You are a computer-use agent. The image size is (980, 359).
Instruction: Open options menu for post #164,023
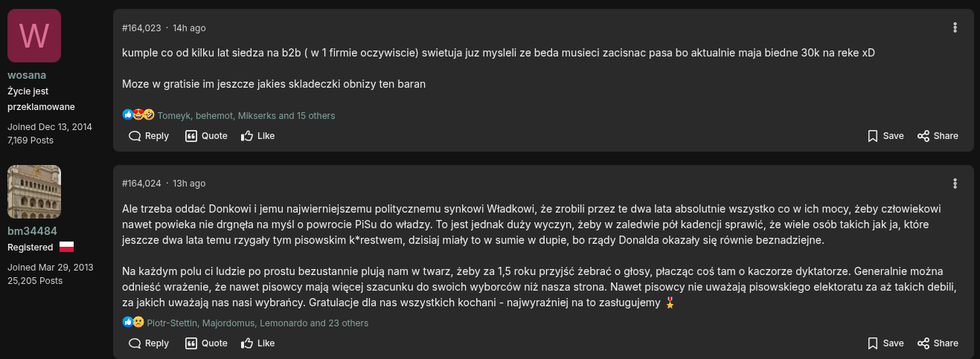pyautogui.click(x=955, y=28)
